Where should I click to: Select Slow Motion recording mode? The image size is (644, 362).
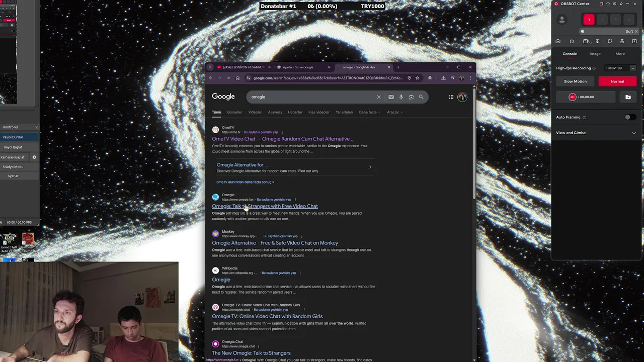(x=575, y=81)
